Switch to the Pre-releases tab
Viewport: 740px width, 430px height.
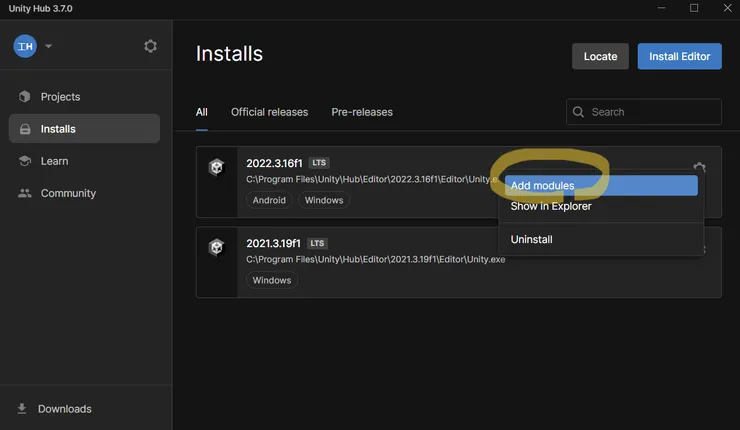(x=362, y=112)
